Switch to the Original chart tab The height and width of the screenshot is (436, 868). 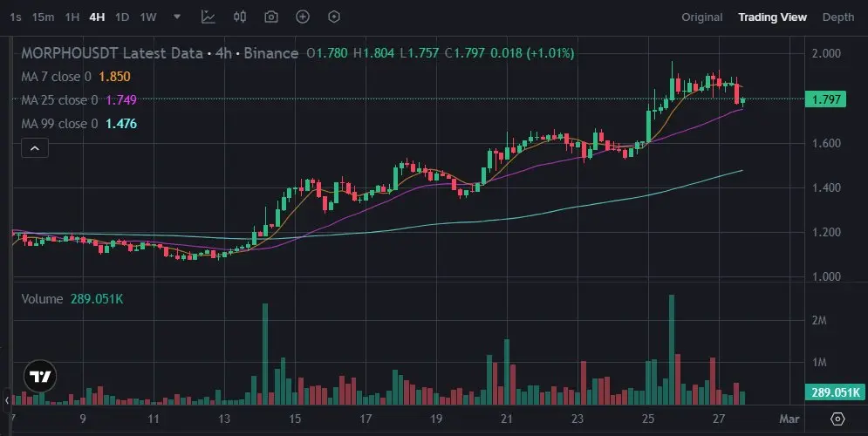(x=702, y=17)
